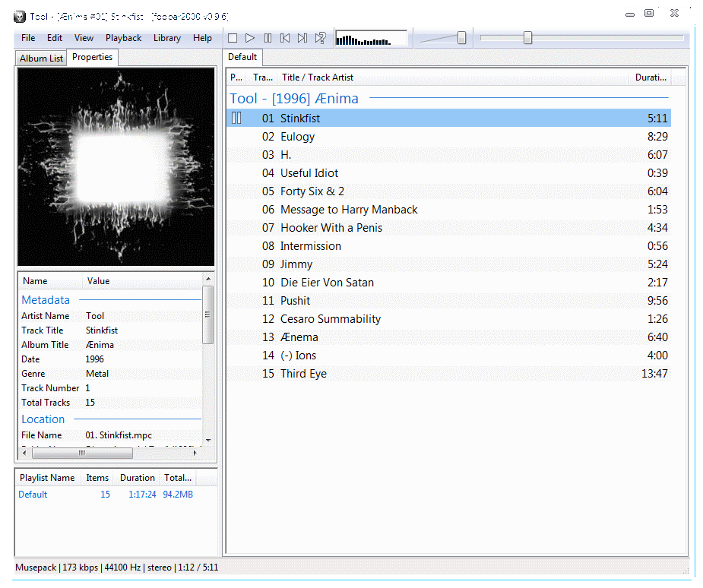Select track 06 Message to Harry Manback
The width and height of the screenshot is (703, 588).
(448, 210)
